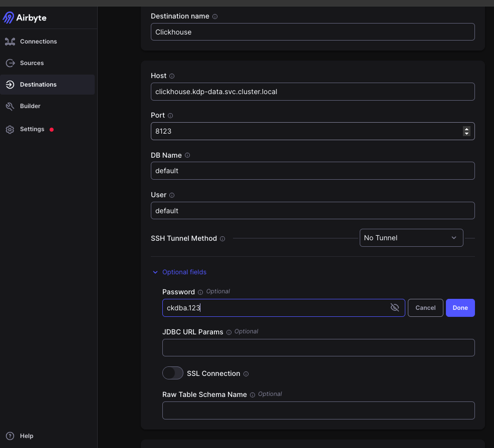Click the Cancel button beside Password
Image resolution: width=494 pixels, height=448 pixels.
[425, 308]
